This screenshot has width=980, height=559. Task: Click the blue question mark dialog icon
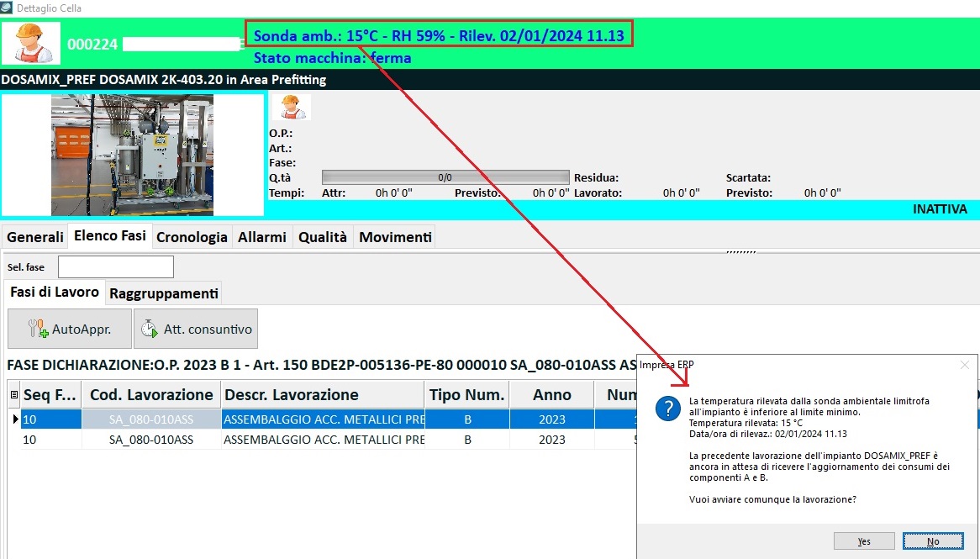[667, 408]
